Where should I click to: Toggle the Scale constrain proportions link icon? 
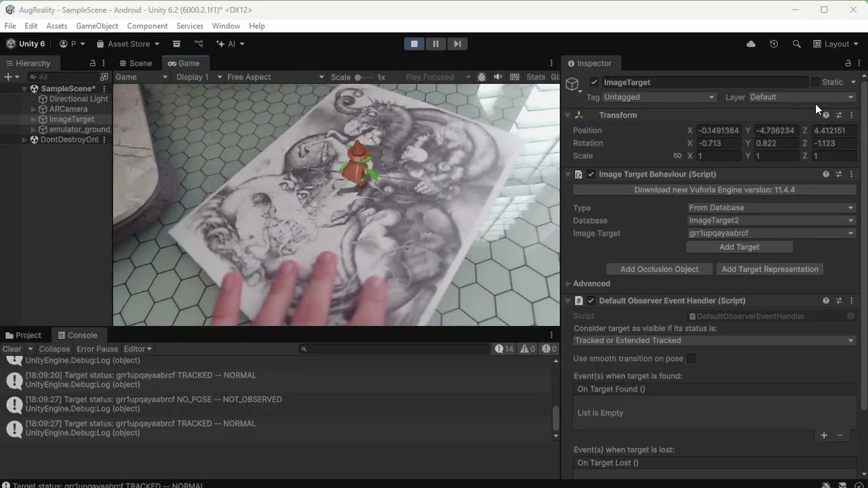coord(677,156)
